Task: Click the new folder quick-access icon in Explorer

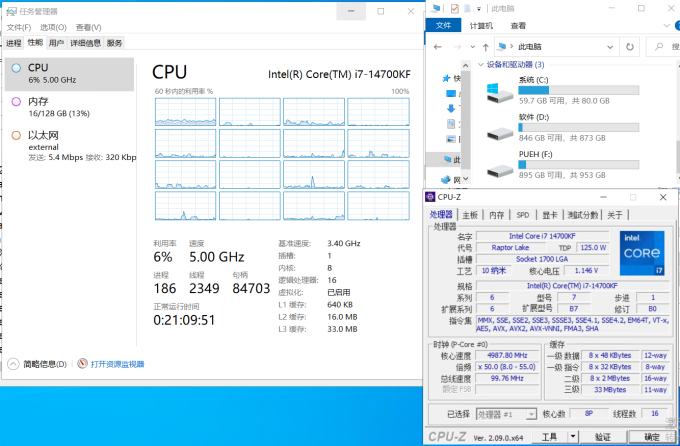Action: pos(468,8)
